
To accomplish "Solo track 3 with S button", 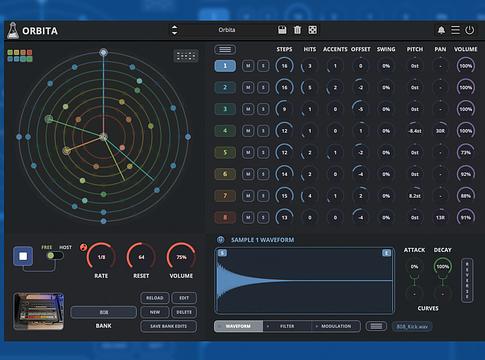I will [263, 109].
